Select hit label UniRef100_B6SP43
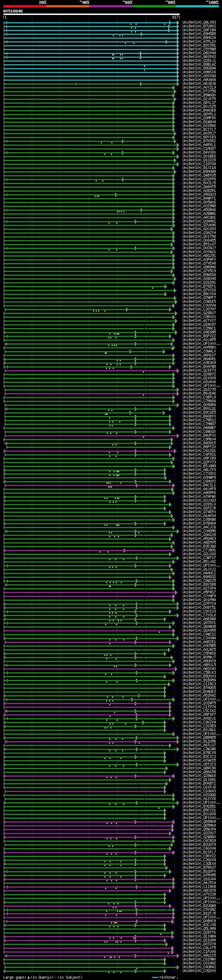Image resolution: width=222 pixels, height=980 pixels. 199,57
